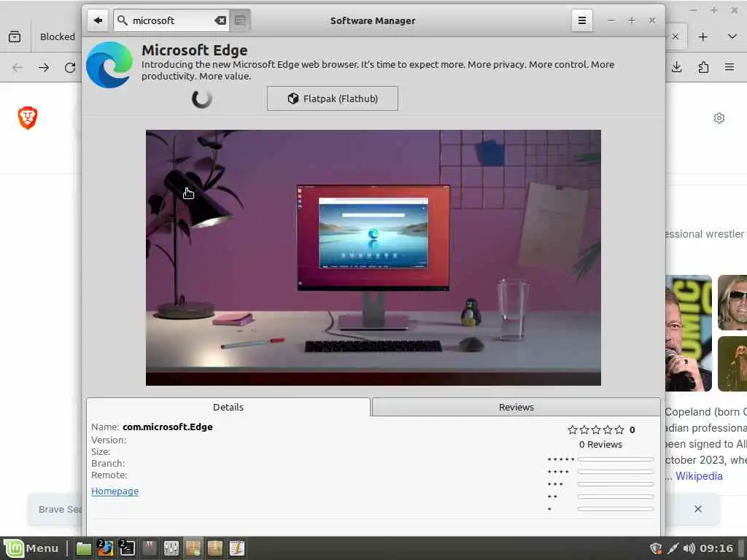Click the Brave lion logo in browser

click(28, 117)
